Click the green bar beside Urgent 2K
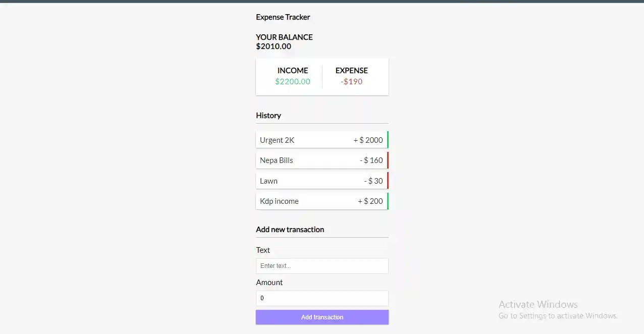This screenshot has width=644, height=334. 388,140
